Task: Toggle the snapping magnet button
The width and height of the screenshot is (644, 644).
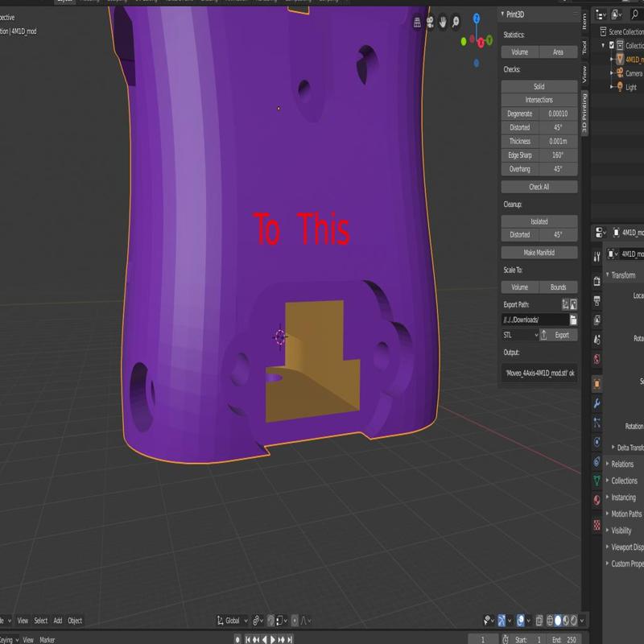Action: pyautogui.click(x=270, y=620)
